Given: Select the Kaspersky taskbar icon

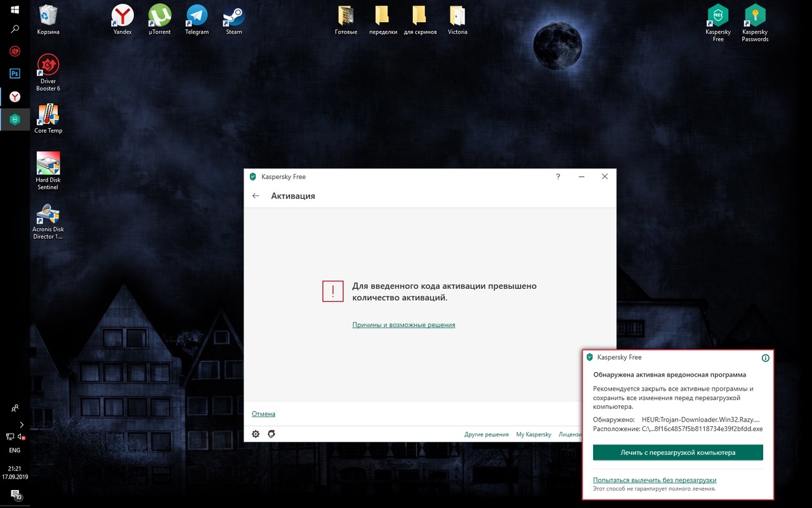Looking at the screenshot, I should 15,119.
